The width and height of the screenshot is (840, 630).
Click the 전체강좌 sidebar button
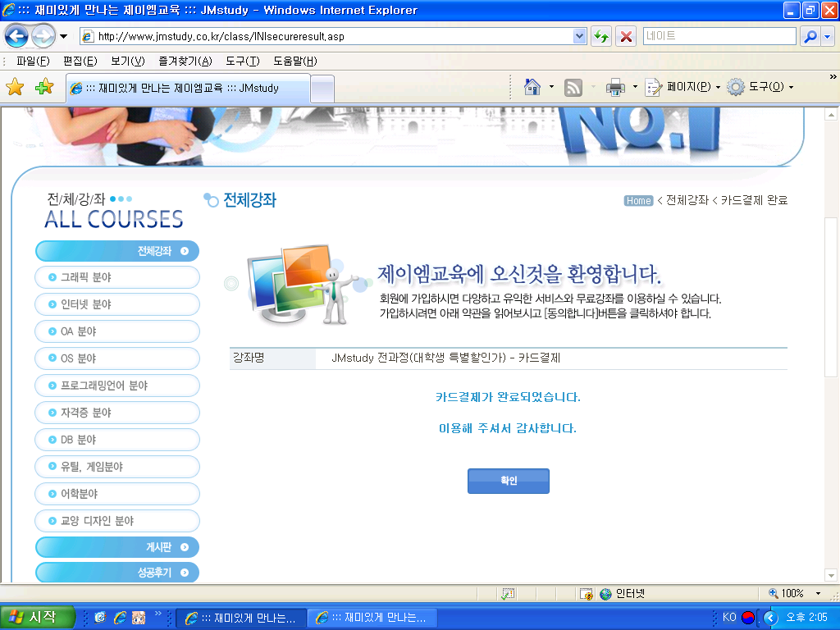click(x=117, y=251)
